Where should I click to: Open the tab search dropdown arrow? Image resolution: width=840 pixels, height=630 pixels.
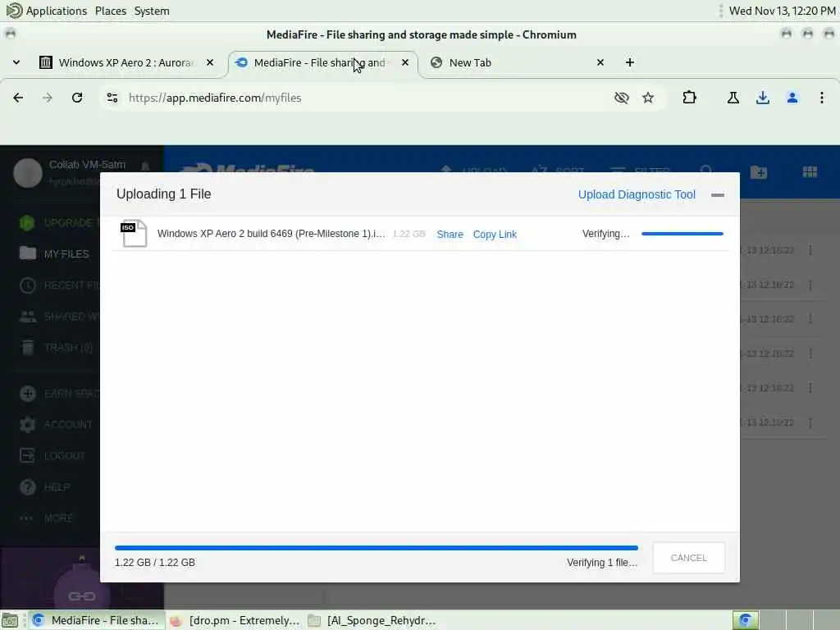(x=16, y=62)
